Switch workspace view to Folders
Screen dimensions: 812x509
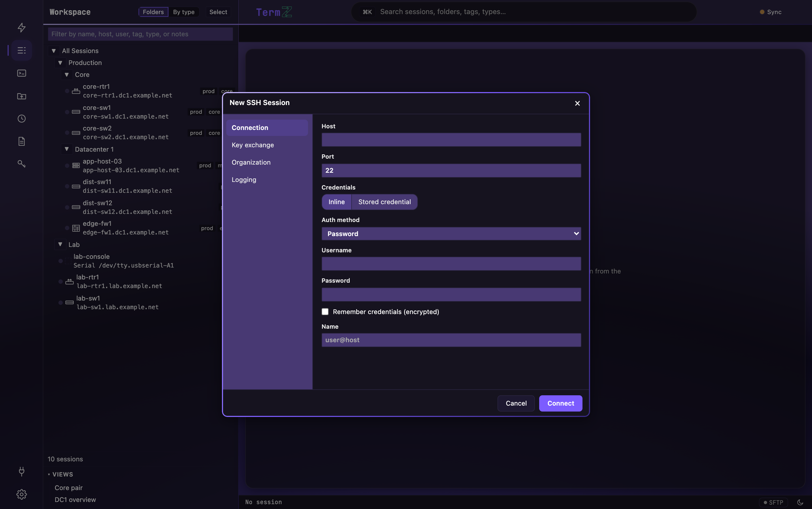153,12
